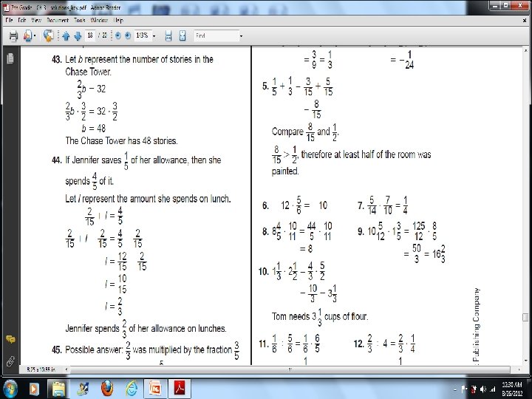Open the Pages panel in left sidebar
Image resolution: width=532 pixels, height=399 pixels.
(10, 58)
